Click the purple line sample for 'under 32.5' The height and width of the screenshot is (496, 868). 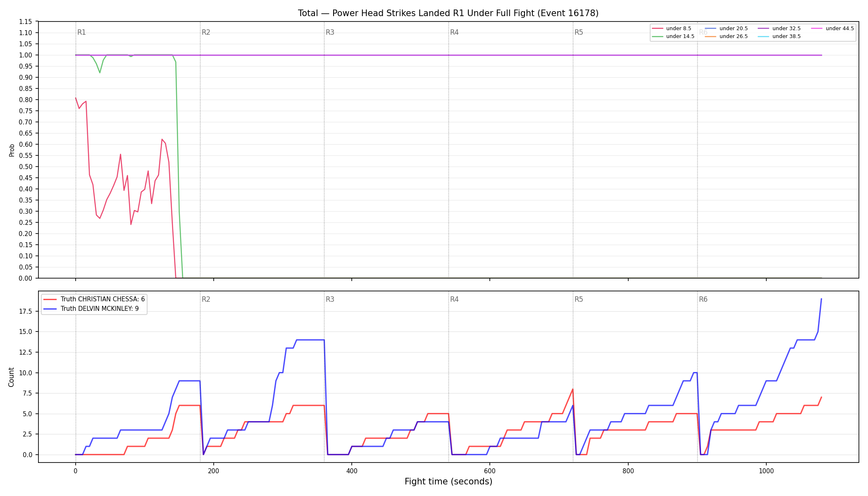pyautogui.click(x=763, y=29)
